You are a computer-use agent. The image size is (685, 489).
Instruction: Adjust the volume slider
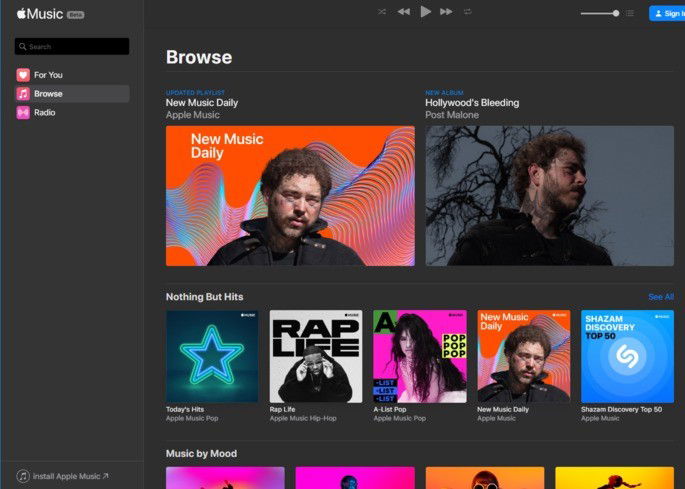[599, 13]
